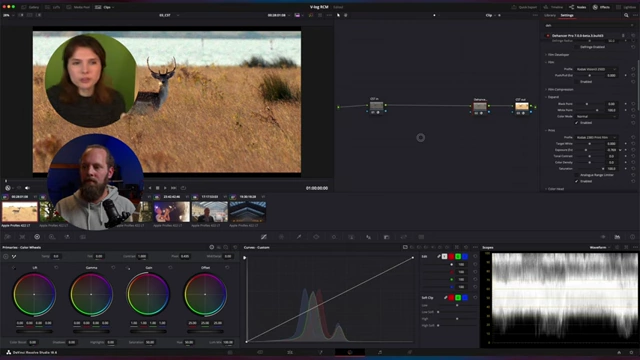The height and width of the screenshot is (360, 640).
Task: Reset the Lift color wheel
Action: [56, 268]
